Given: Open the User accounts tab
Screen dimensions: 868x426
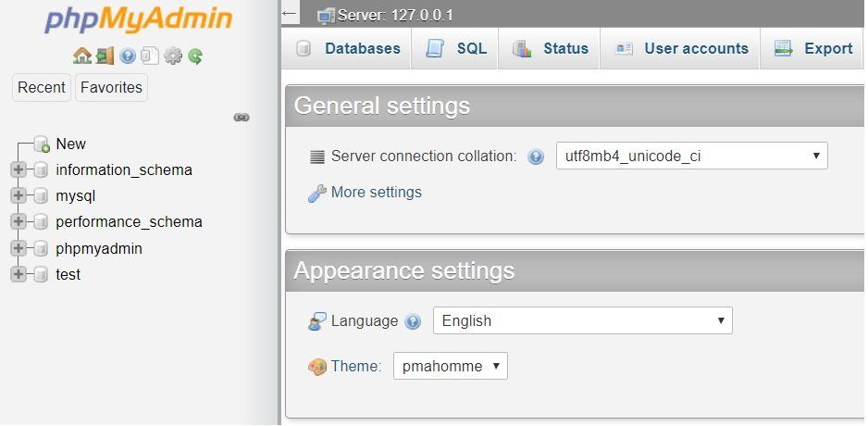Looking at the screenshot, I should (681, 49).
